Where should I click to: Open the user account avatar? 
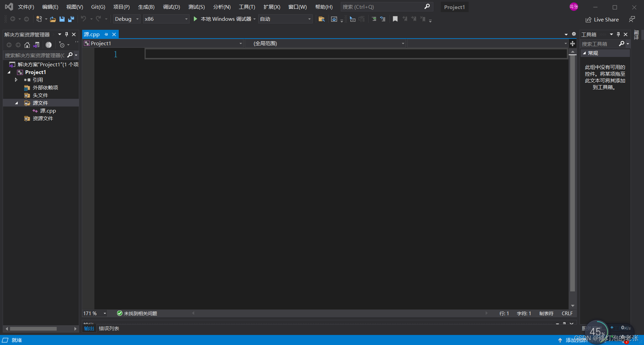(x=574, y=7)
